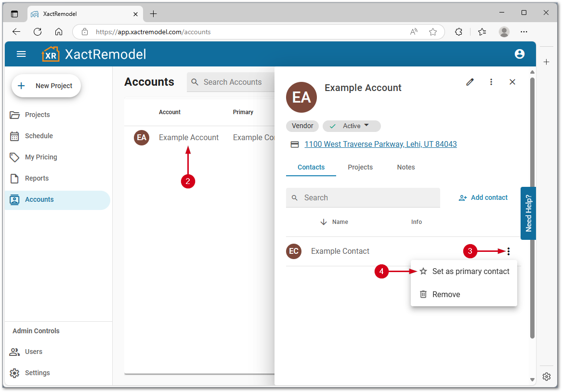562x392 pixels.
Task: Click the browser profile avatar
Action: tap(504, 32)
